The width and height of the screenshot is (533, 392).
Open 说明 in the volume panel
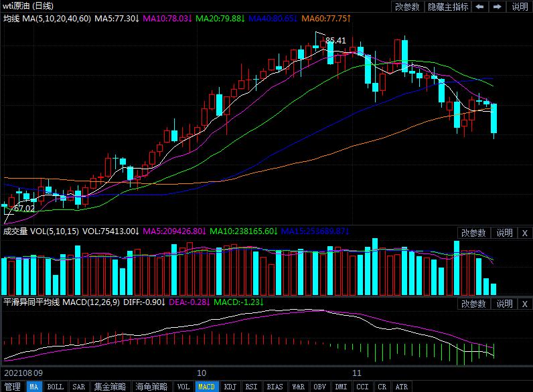[x=504, y=233]
